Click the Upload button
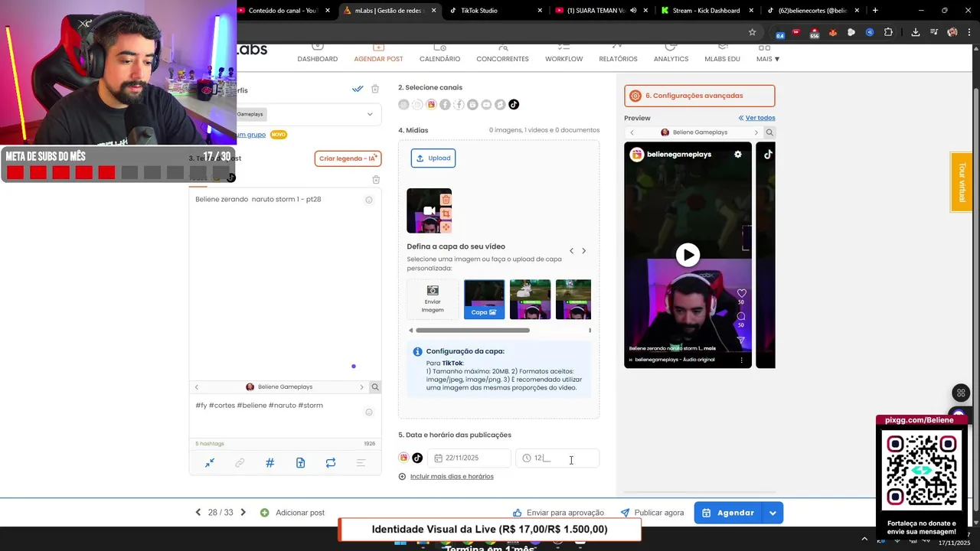This screenshot has width=980, height=551. pos(433,158)
